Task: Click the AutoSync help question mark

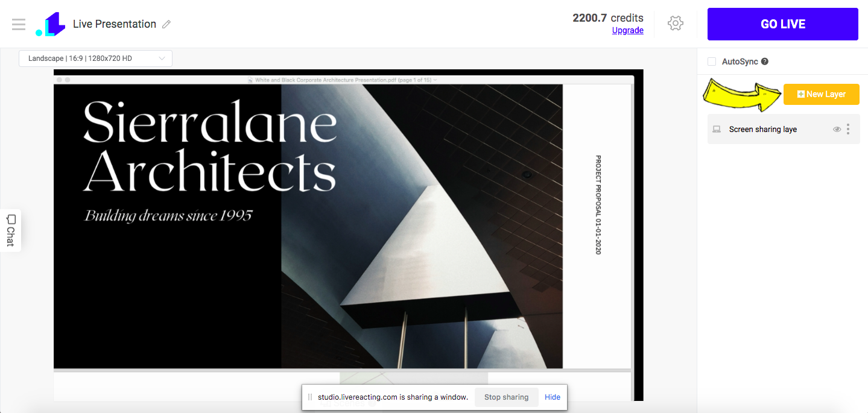Action: tap(765, 61)
